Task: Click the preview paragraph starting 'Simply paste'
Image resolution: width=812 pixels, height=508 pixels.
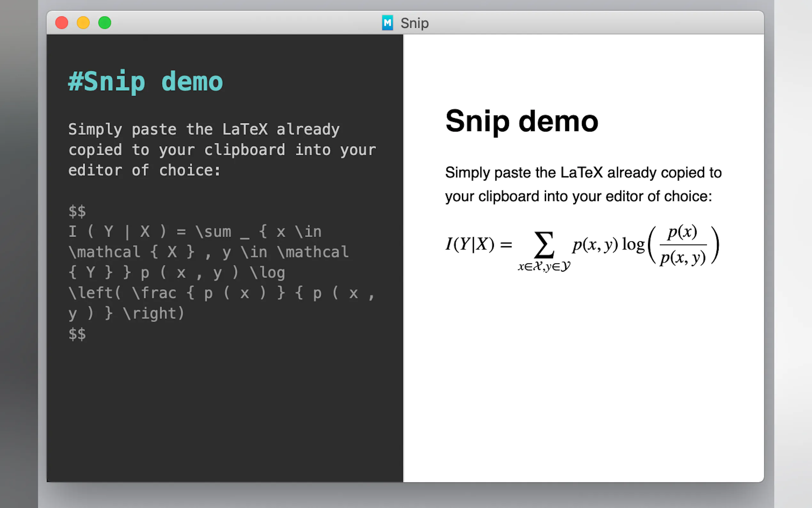Action: point(583,184)
